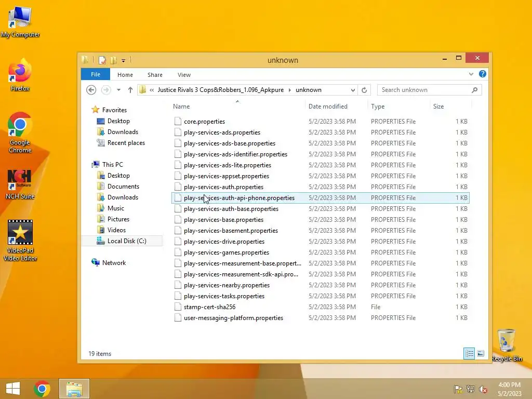The width and height of the screenshot is (532, 399).
Task: Open Chrome from the taskbar
Action: pos(42,389)
